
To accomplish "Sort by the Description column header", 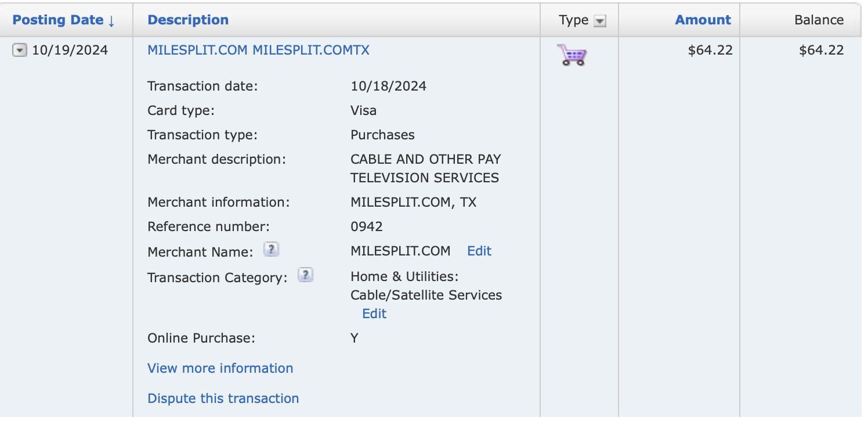I will (188, 20).
